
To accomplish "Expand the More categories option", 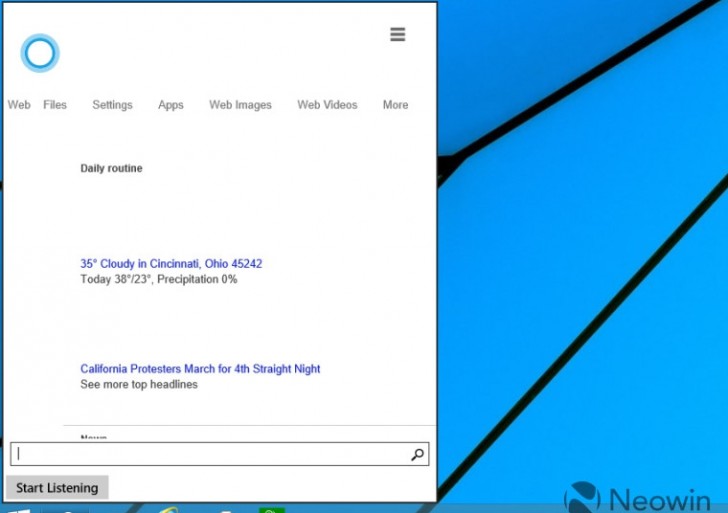I will pos(395,105).
